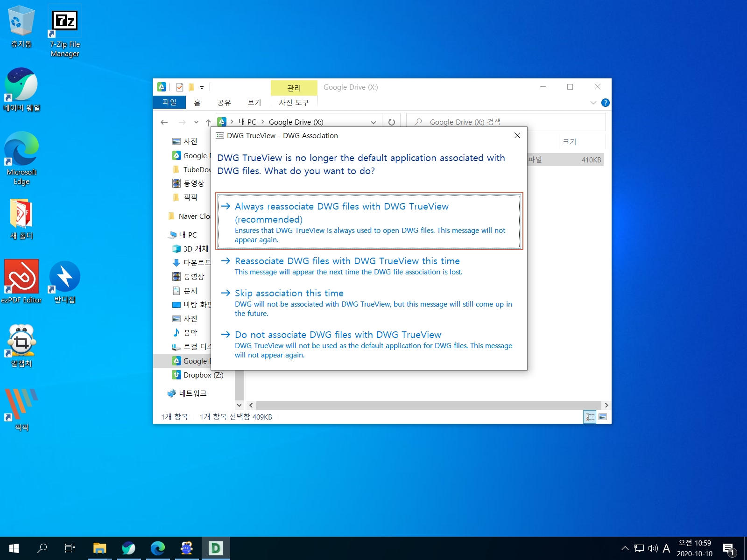This screenshot has height=560, width=747.
Task: Switch to the 보기 ribbon tab
Action: coord(254,102)
